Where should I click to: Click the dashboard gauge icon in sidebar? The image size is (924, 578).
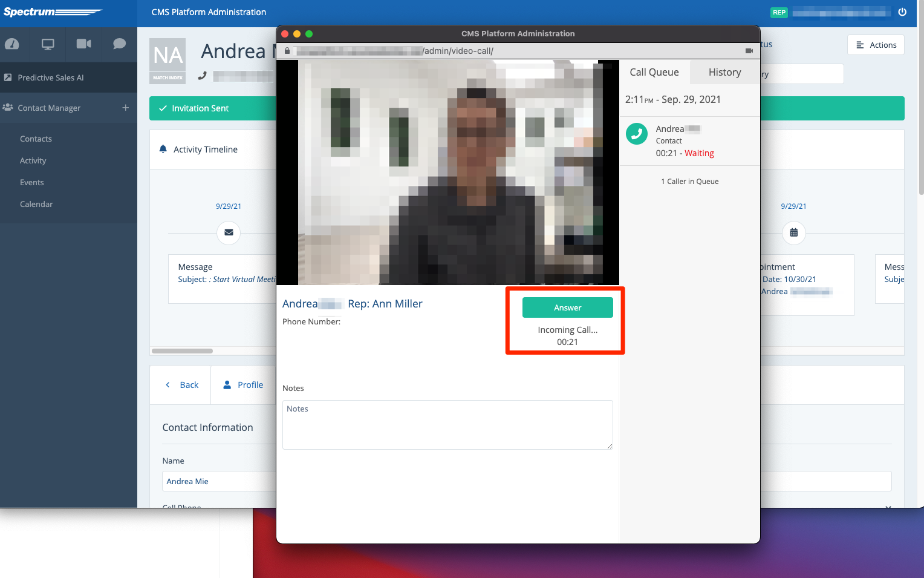(x=12, y=44)
